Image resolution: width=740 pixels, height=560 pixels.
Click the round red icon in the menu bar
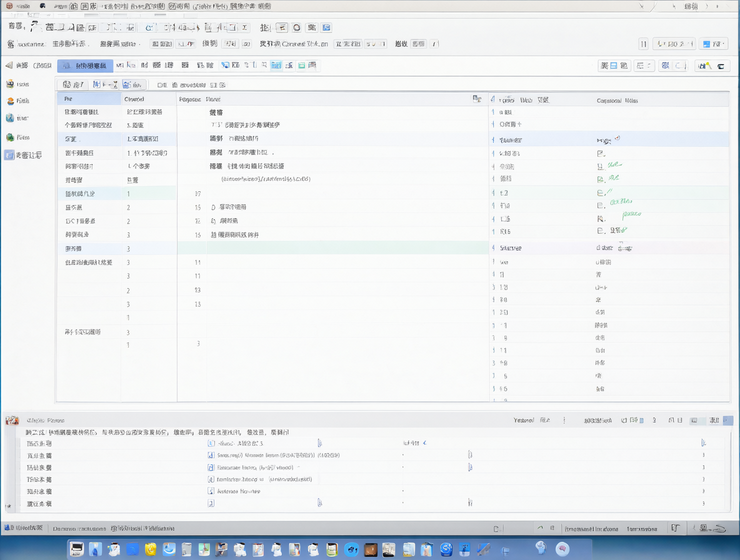9,6
